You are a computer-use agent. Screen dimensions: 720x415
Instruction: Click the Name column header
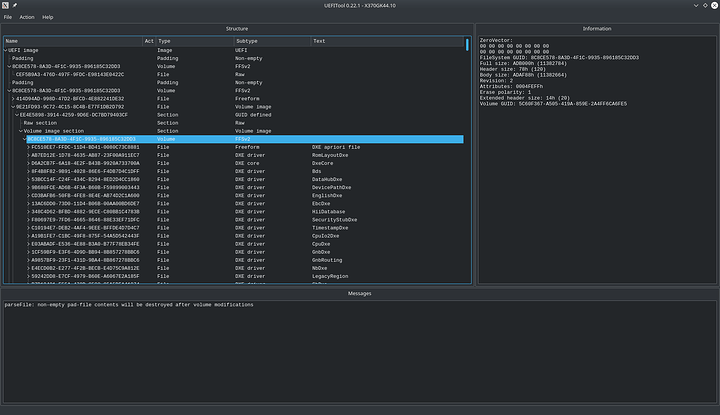[x=73, y=41]
